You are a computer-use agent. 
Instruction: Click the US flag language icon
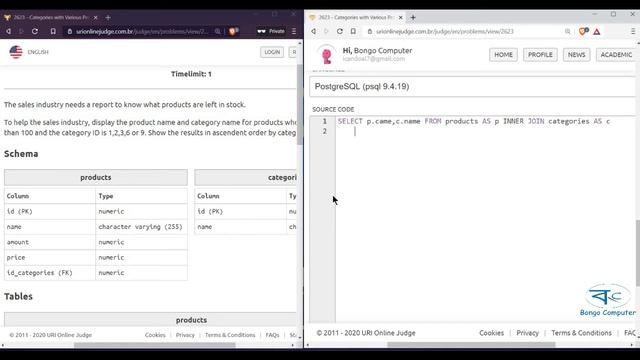pyautogui.click(x=16, y=52)
